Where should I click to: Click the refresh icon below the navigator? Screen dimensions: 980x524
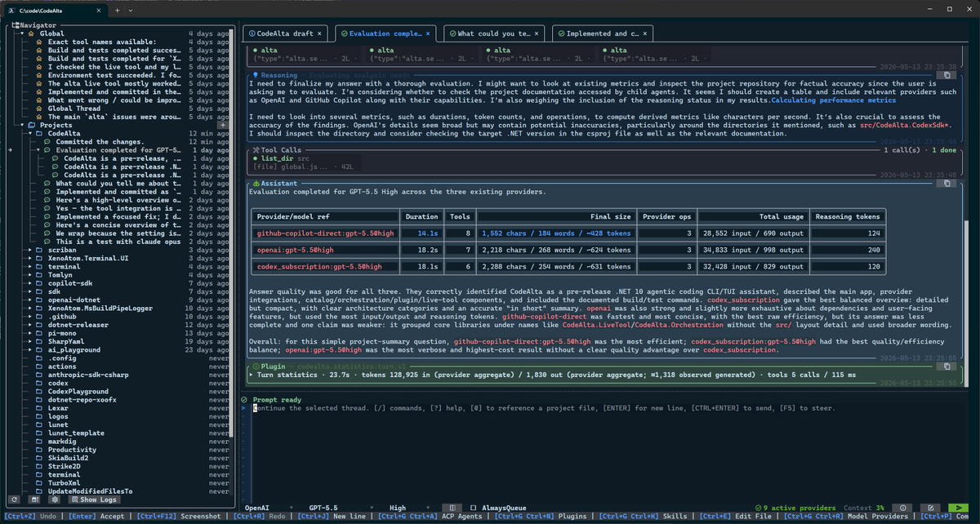15,500
